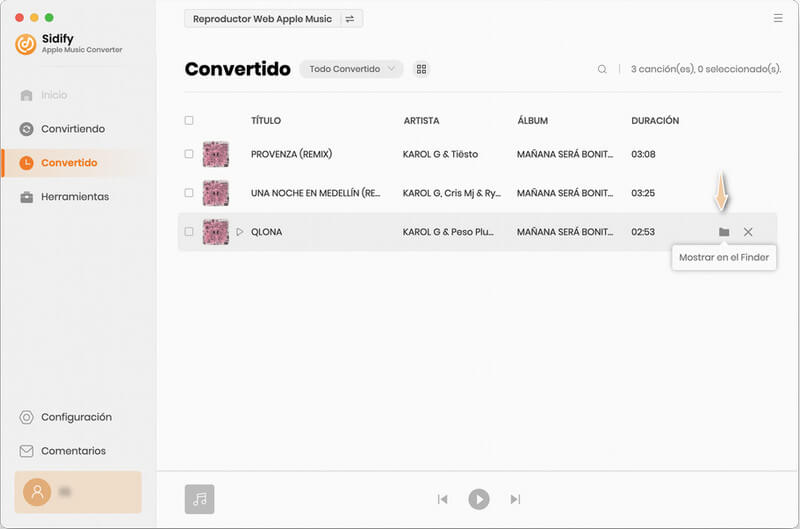Click the yellow minimize window button
This screenshot has width=800, height=529.
pyautogui.click(x=34, y=17)
